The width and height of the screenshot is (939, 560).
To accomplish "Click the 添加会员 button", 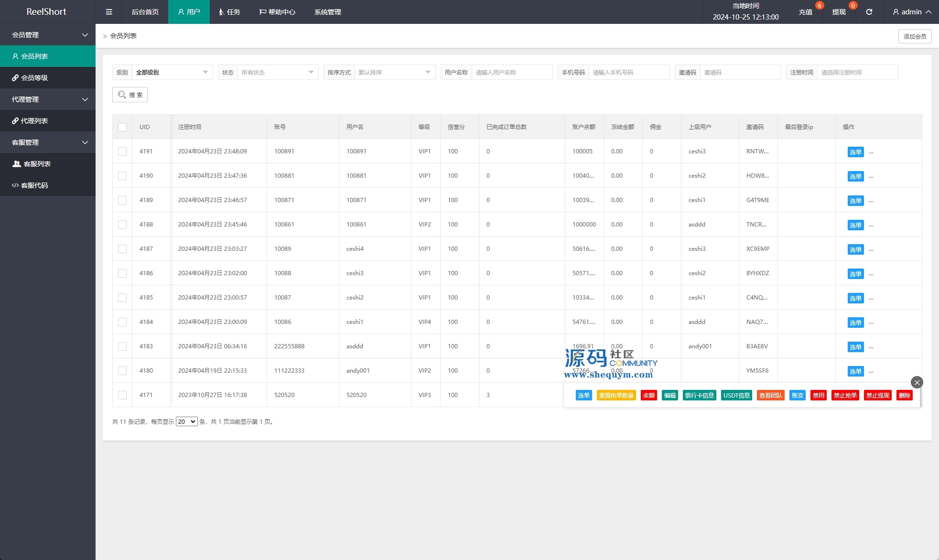I will point(914,36).
